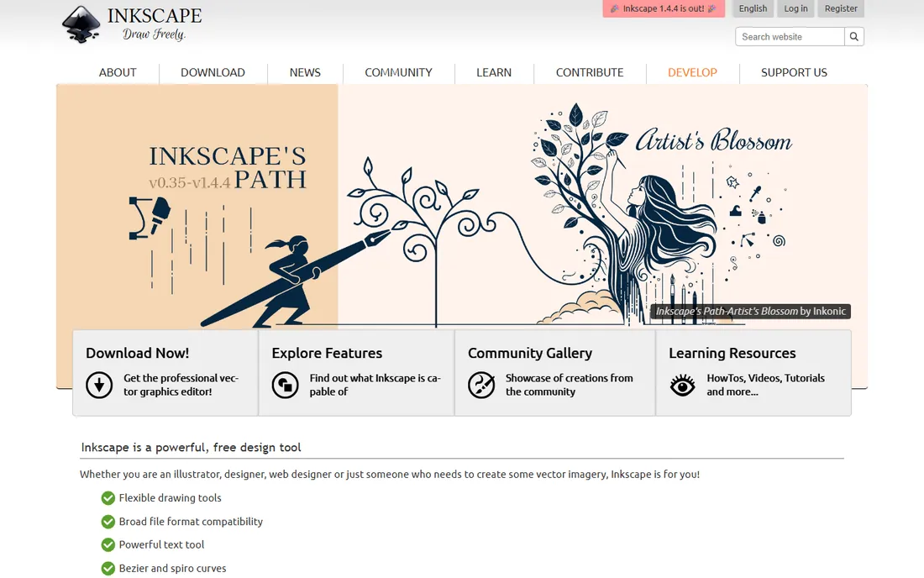Click the Broad file format checkmark icon

[x=108, y=522]
